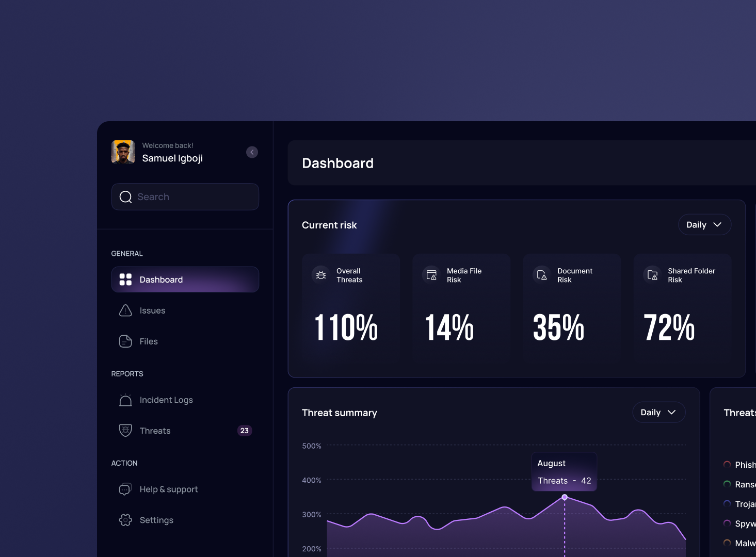Click the Incident Logs bell icon
The image size is (756, 557).
tap(125, 400)
